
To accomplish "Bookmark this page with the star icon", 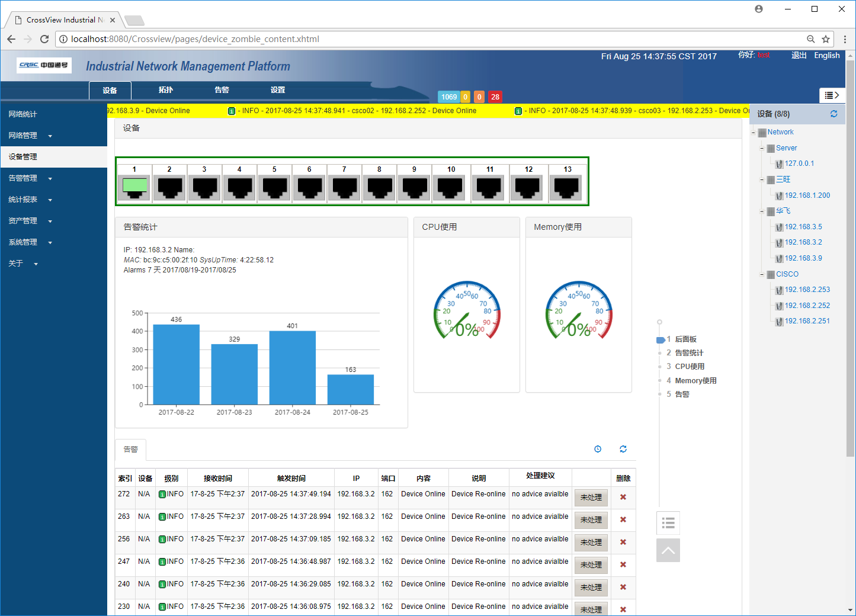I will pos(826,39).
